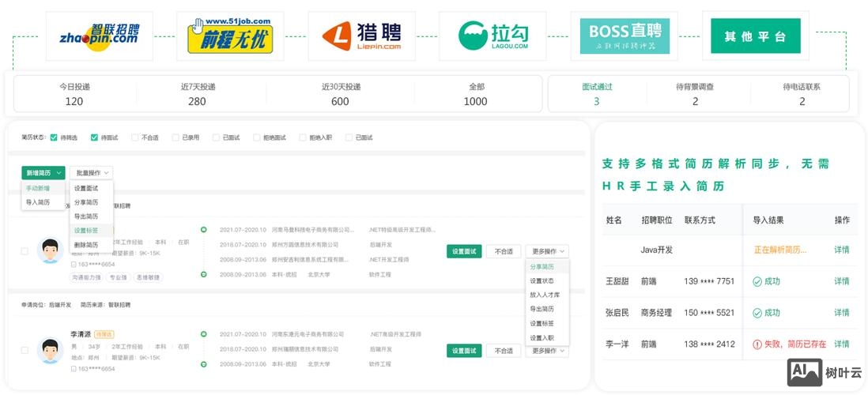The height and width of the screenshot is (395, 868).
Task: Click 李清源's 2021.07 timeline dot
Action: click(x=203, y=334)
